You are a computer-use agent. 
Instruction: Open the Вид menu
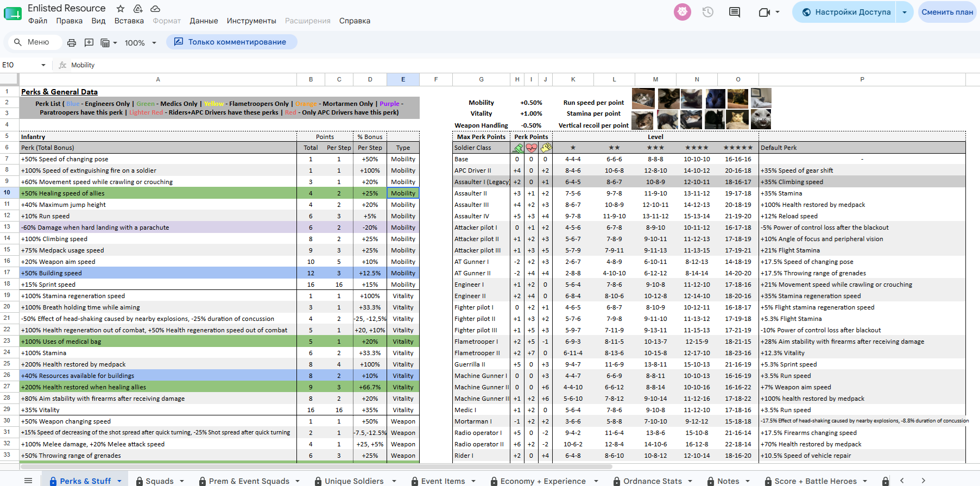(98, 21)
